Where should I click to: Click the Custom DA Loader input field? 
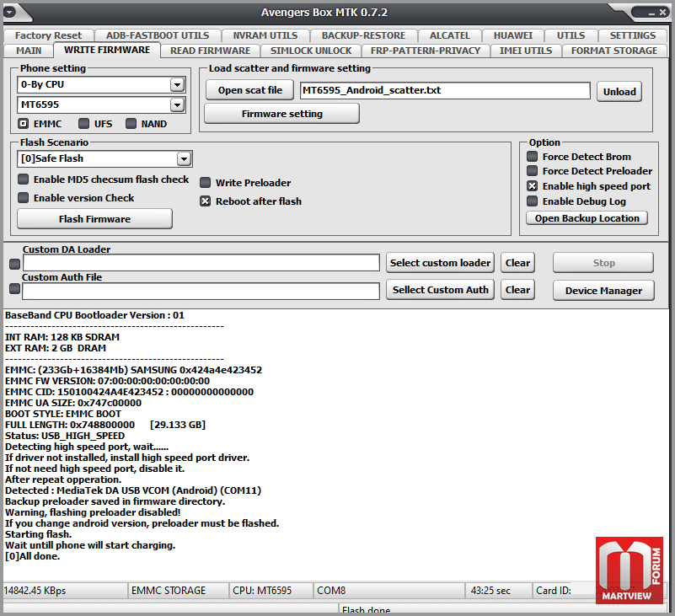tap(201, 263)
